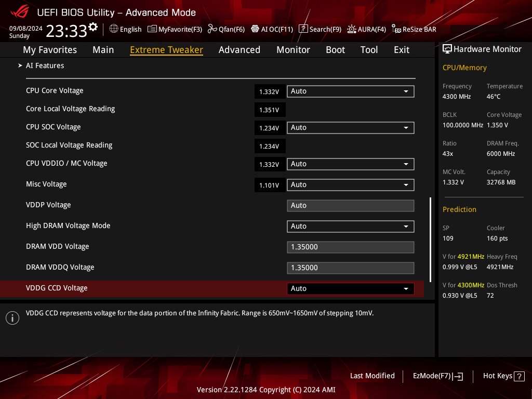The width and height of the screenshot is (532, 399).
Task: Click the 6000 MHz DRAM frequency value
Action: click(x=501, y=154)
